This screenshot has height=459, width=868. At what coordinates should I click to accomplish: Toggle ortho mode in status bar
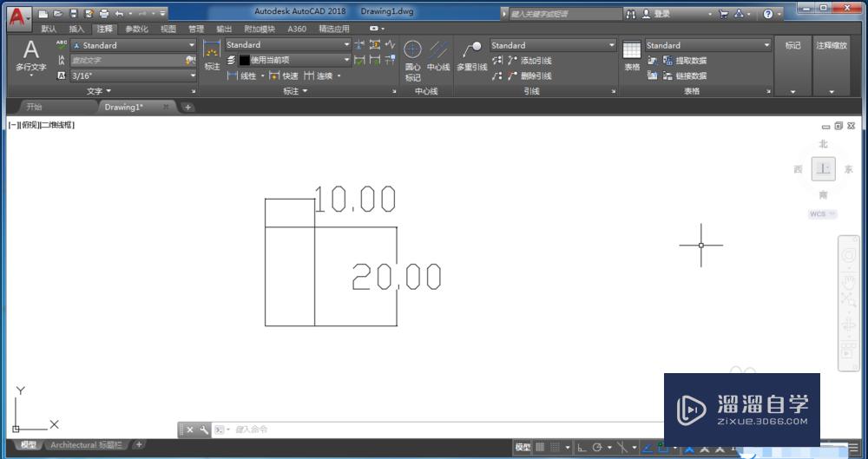click(582, 447)
